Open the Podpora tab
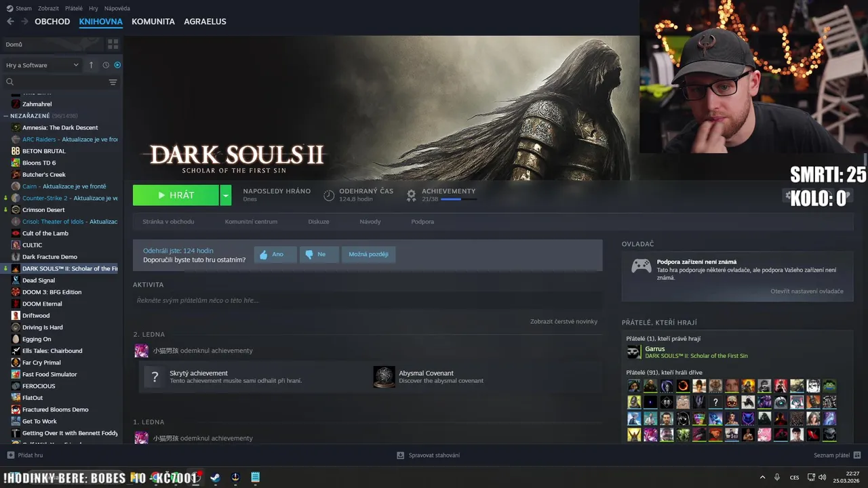868x488 pixels. click(422, 222)
